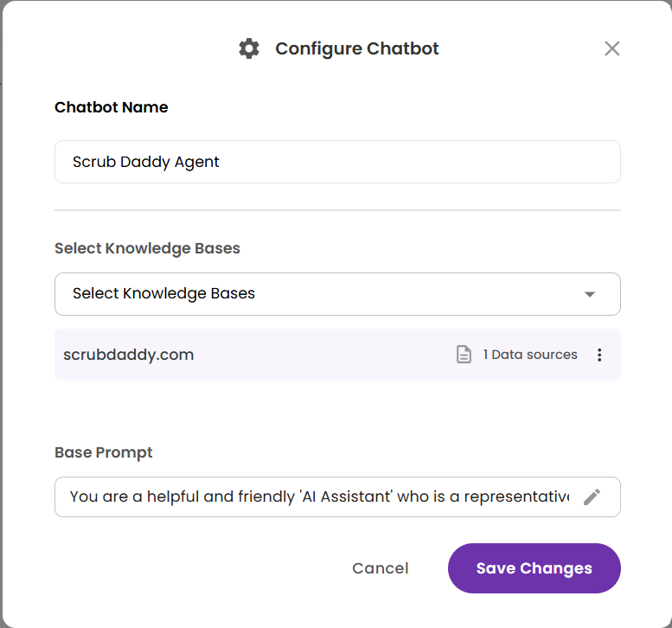Viewport: 672px width, 628px height.
Task: Click the pencil icon to edit Base Prompt
Action: coord(592,497)
